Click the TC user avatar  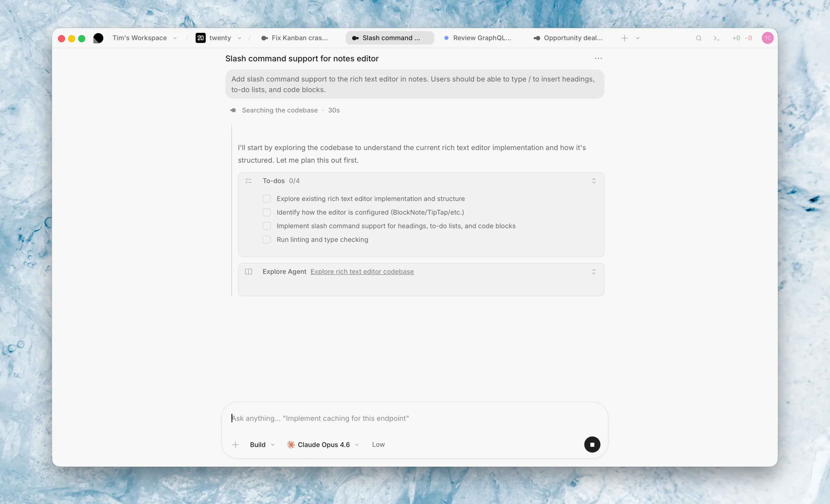[x=767, y=38]
